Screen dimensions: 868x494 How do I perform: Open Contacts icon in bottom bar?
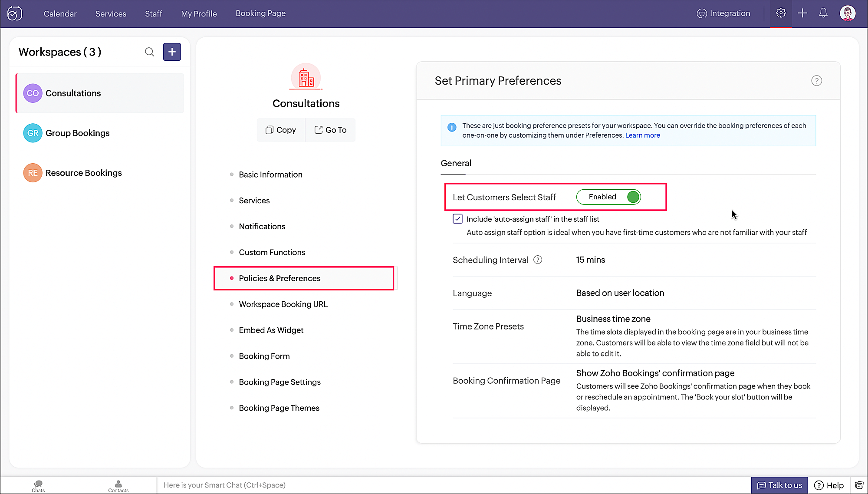tap(118, 485)
